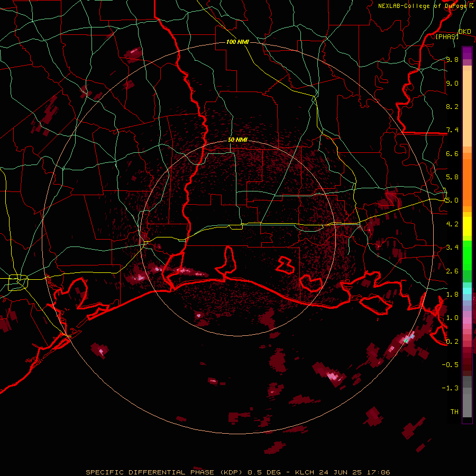Click the TH threshold label on the scale

pyautogui.click(x=454, y=412)
